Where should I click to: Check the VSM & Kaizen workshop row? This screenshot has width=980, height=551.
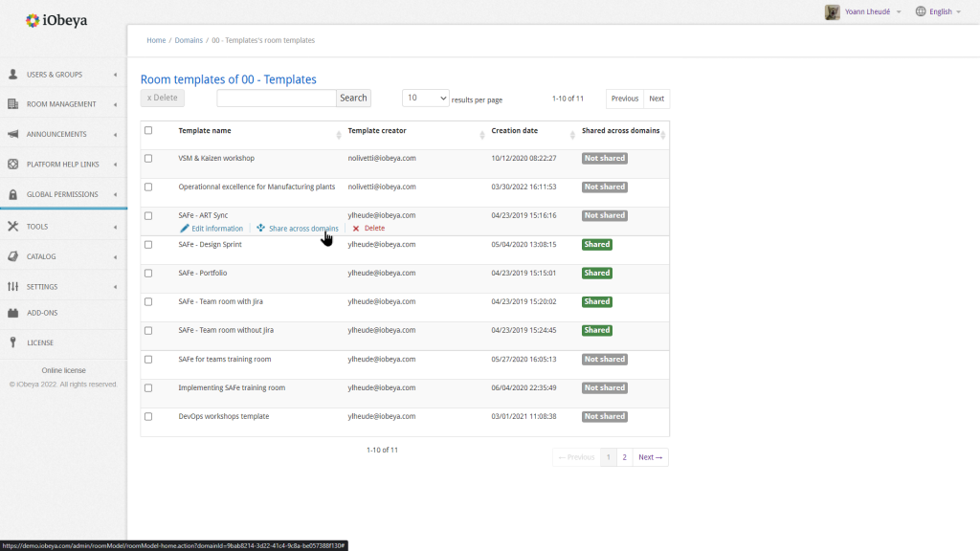click(148, 159)
